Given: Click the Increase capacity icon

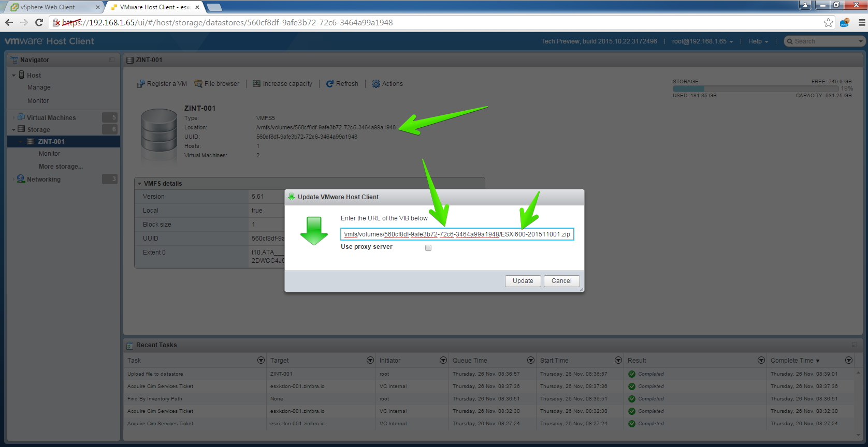Looking at the screenshot, I should click(x=256, y=84).
